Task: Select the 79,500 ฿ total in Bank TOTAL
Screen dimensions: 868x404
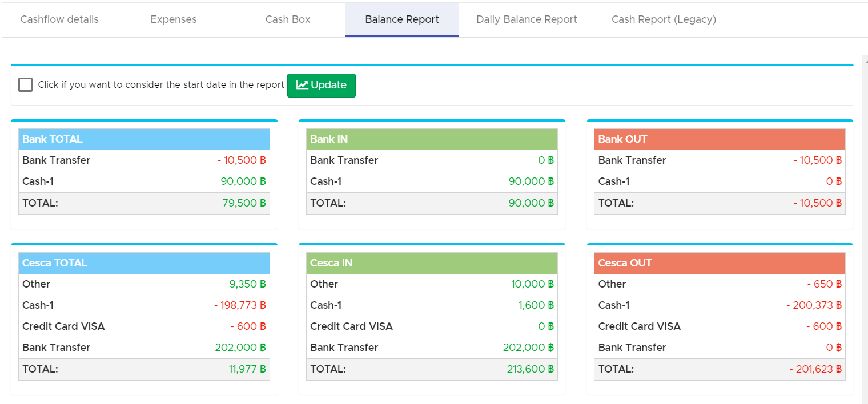Action: (244, 203)
